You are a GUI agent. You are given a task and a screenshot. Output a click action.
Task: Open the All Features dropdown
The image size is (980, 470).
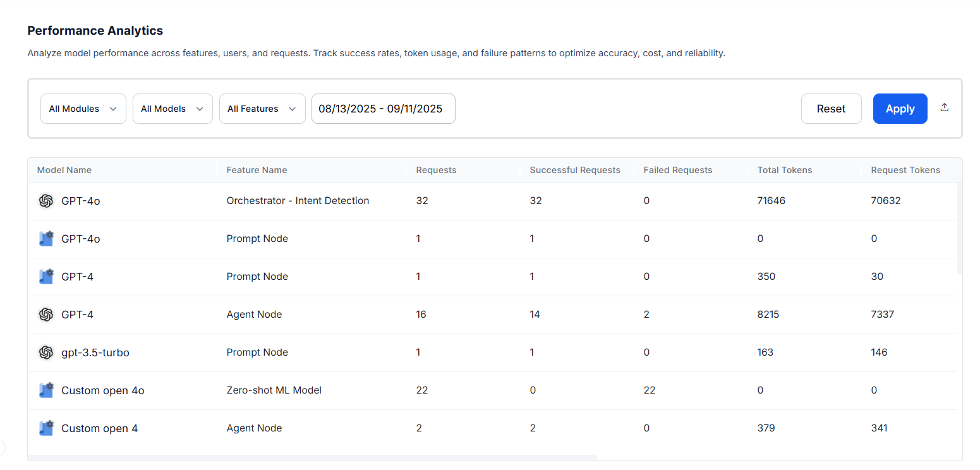tap(262, 108)
